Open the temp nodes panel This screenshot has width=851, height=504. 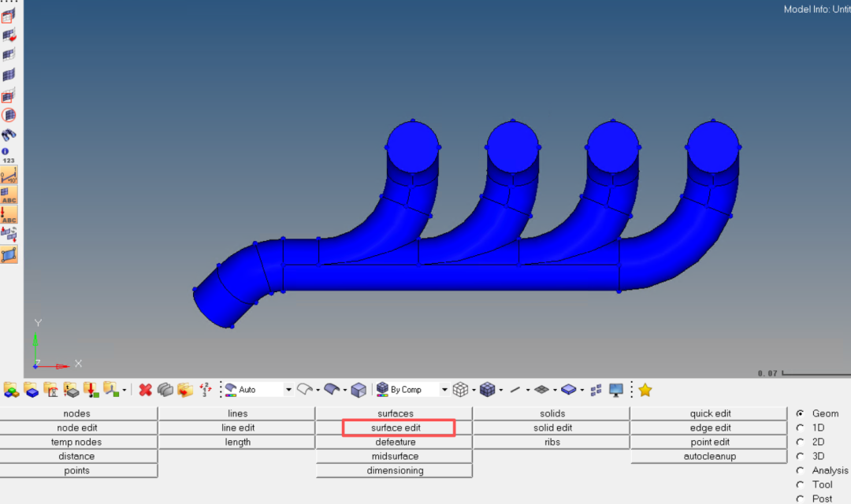click(78, 442)
